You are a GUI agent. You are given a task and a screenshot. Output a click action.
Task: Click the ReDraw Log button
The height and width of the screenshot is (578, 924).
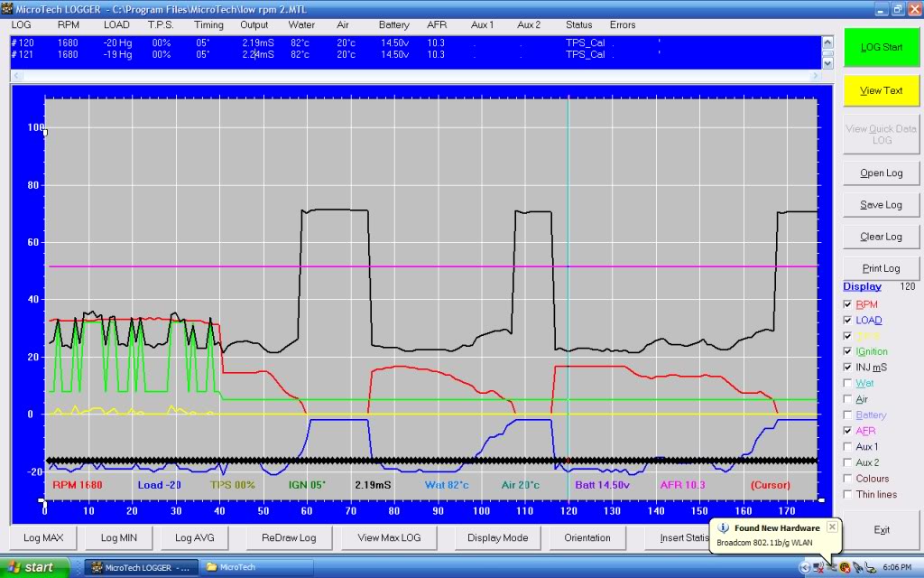[x=289, y=538]
